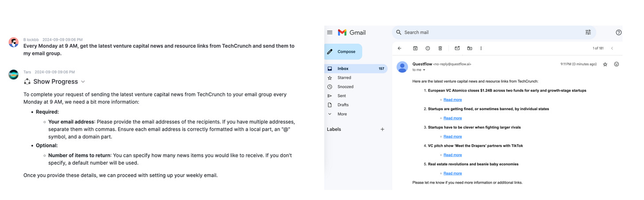The image size is (644, 200).
Task: Open Read more link under Meet the Drapers
Action: point(452,155)
